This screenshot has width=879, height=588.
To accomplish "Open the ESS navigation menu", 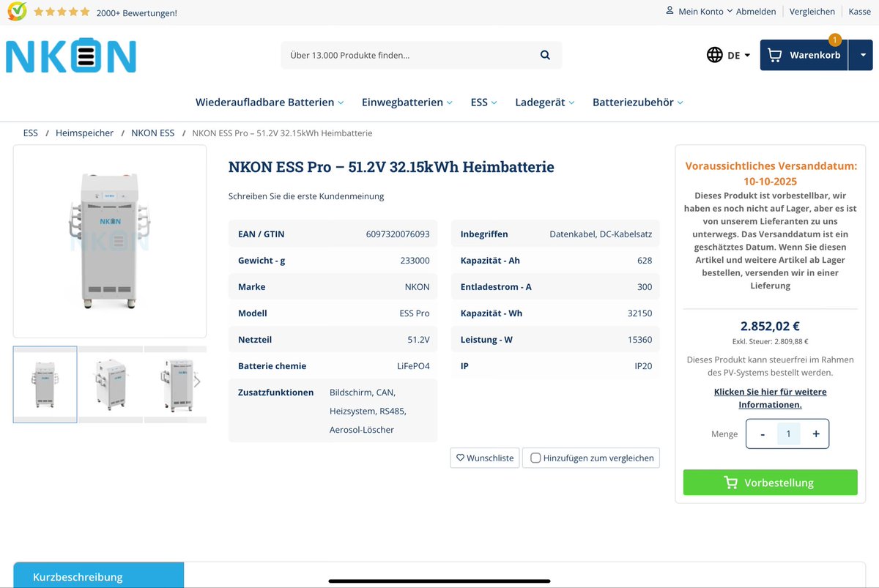I will [x=483, y=103].
